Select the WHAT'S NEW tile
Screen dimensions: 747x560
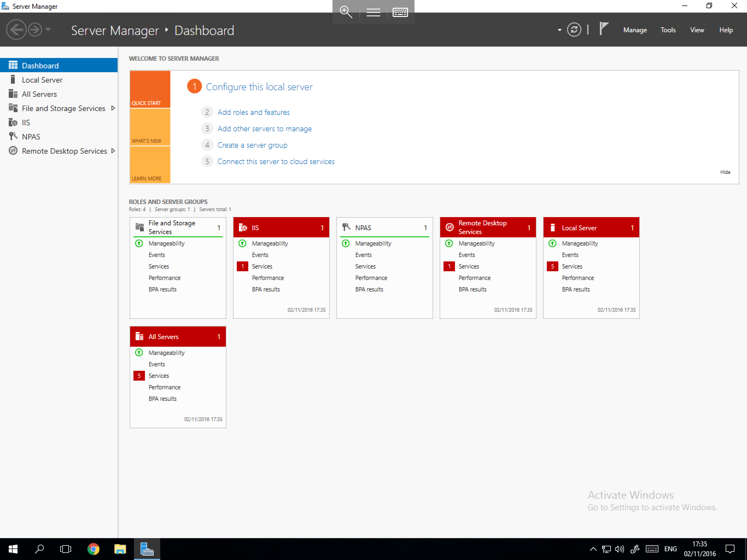(x=150, y=127)
